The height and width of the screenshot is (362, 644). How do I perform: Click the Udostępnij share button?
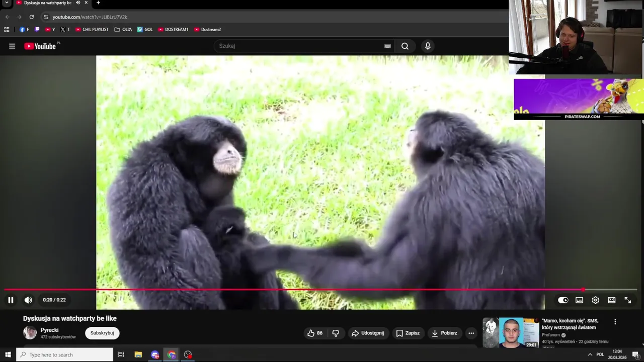tap(368, 333)
